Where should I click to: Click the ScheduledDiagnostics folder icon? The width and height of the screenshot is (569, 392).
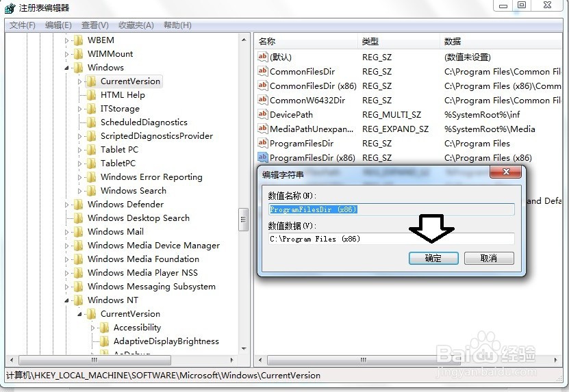pyautogui.click(x=91, y=122)
